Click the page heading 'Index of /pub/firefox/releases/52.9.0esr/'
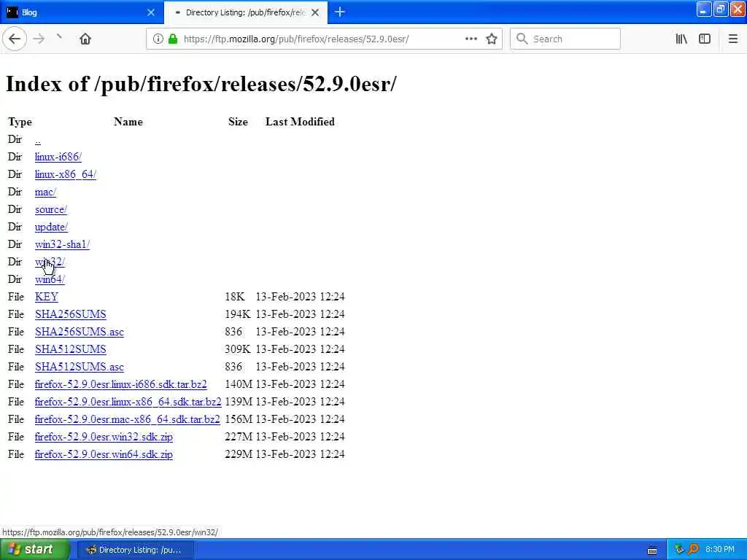747x560 pixels. pyautogui.click(x=201, y=85)
